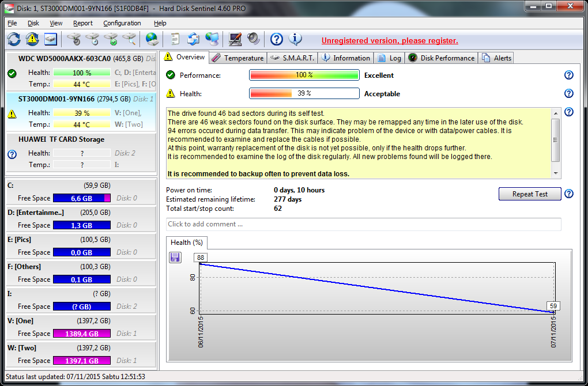The height and width of the screenshot is (386, 588).
Task: Click the 'Status last updated' status bar text
Action: pos(76,376)
